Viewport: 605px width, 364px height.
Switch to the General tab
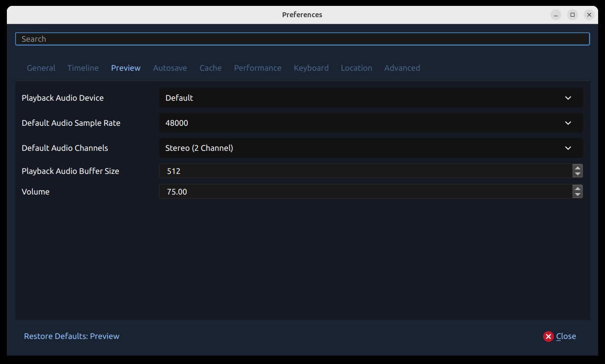point(41,68)
